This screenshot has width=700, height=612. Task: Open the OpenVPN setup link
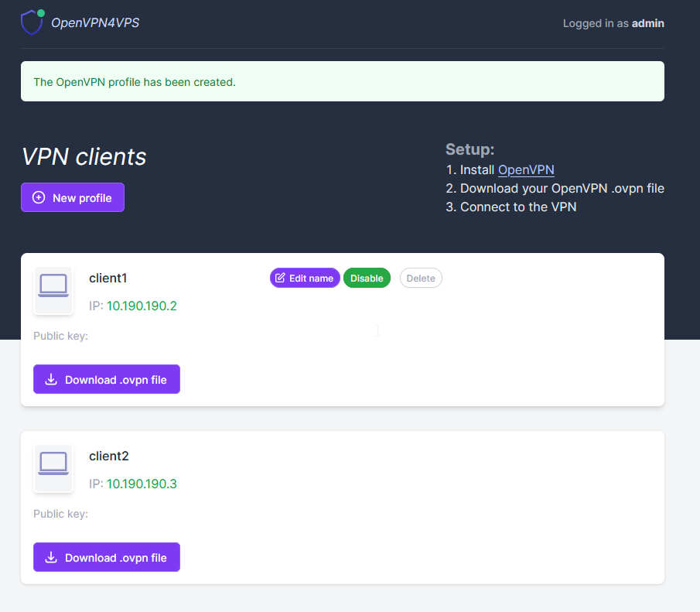click(526, 169)
